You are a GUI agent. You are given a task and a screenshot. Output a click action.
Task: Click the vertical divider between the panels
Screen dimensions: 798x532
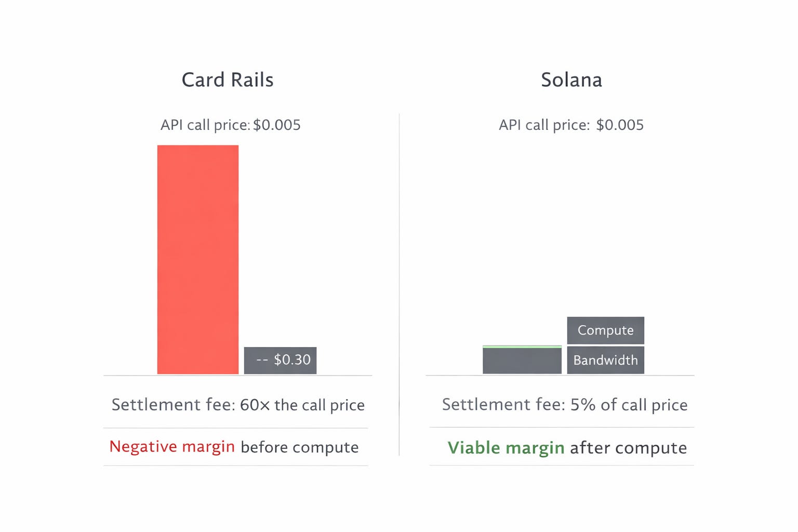point(399,285)
